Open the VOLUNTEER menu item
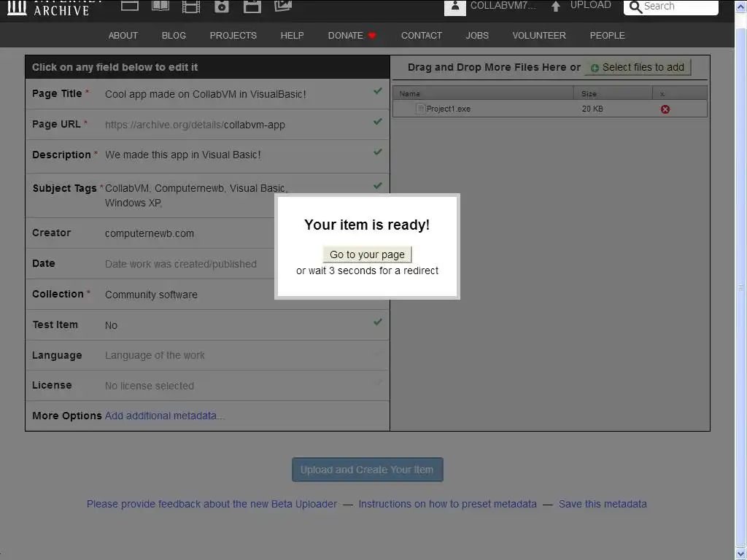Screen dimensions: 747x560 coord(539,36)
